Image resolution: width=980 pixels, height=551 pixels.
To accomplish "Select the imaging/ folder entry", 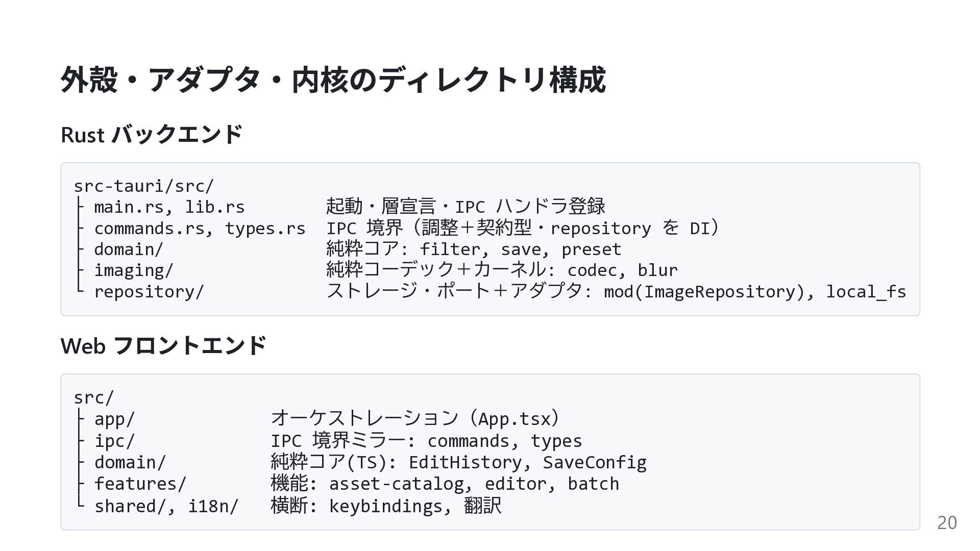I will click(134, 270).
